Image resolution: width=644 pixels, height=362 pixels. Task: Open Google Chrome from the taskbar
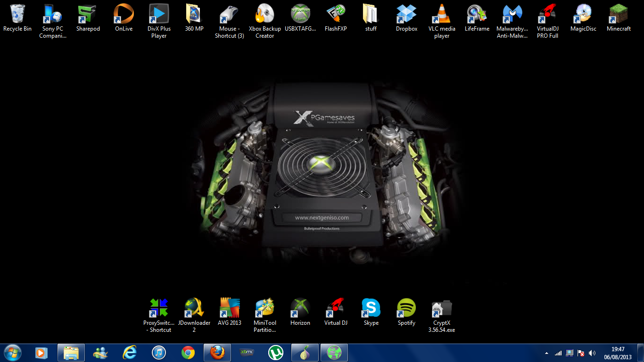pyautogui.click(x=188, y=353)
